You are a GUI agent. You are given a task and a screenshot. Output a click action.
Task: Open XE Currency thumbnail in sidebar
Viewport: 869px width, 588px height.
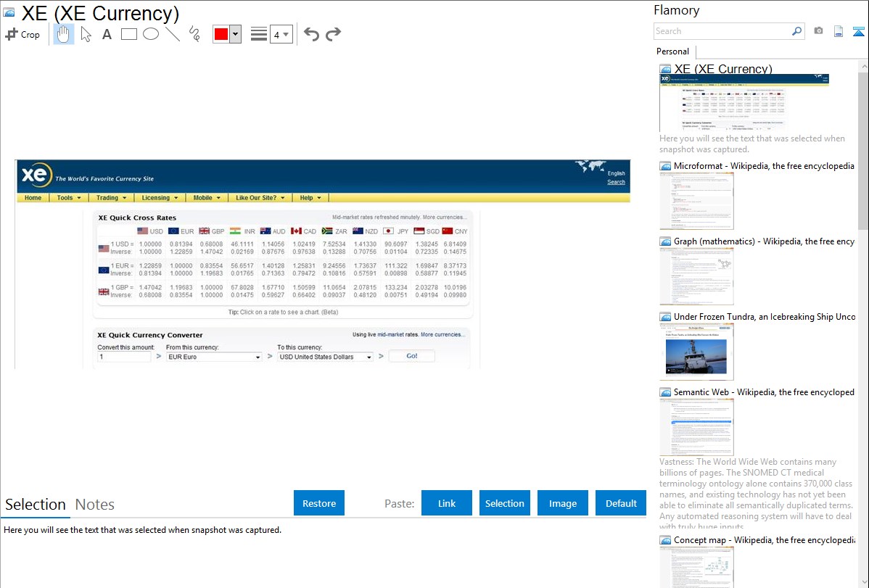(744, 102)
